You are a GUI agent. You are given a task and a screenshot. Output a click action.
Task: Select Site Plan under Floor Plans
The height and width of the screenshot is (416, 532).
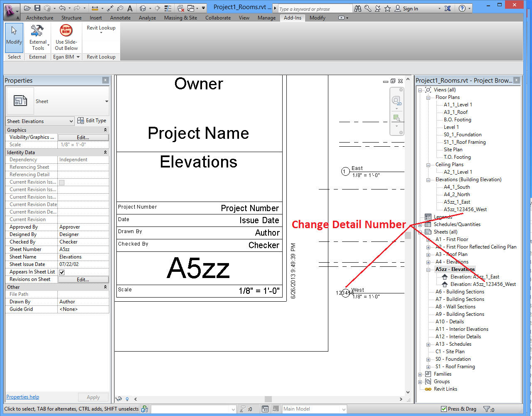tap(453, 150)
